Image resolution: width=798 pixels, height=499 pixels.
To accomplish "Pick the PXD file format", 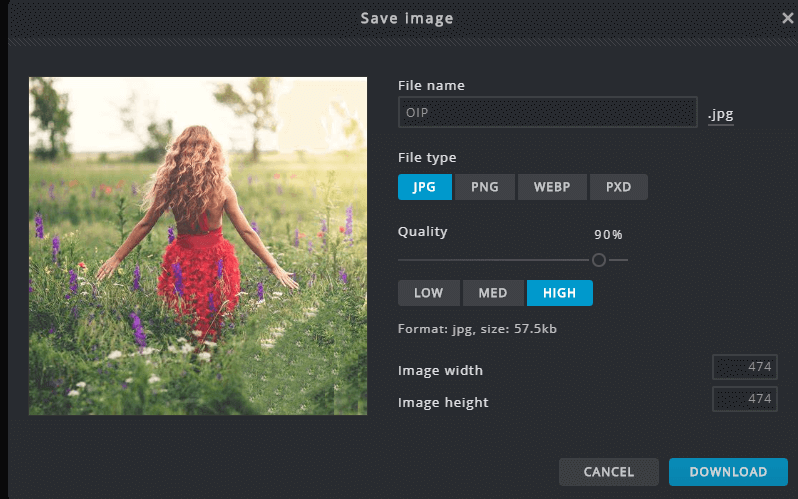I will [618, 187].
